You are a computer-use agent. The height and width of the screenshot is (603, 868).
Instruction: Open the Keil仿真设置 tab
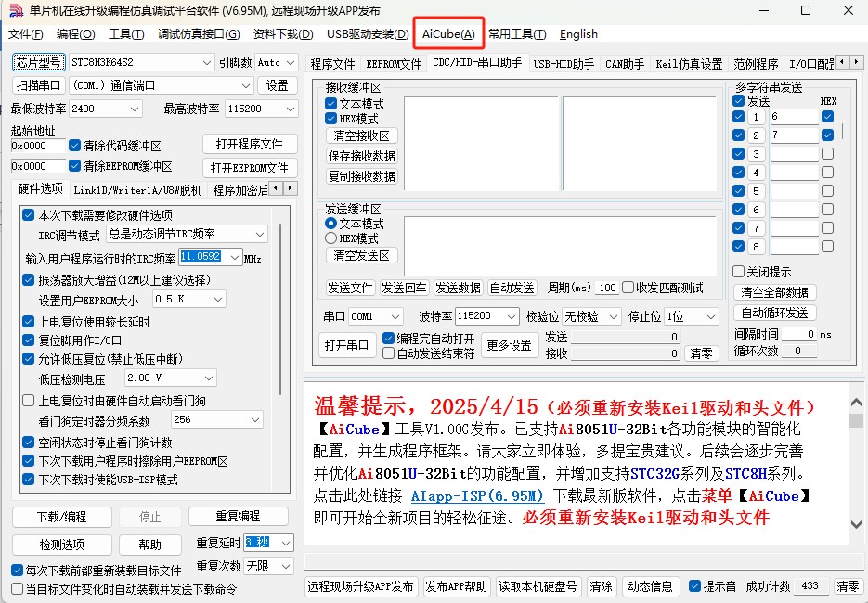(689, 64)
